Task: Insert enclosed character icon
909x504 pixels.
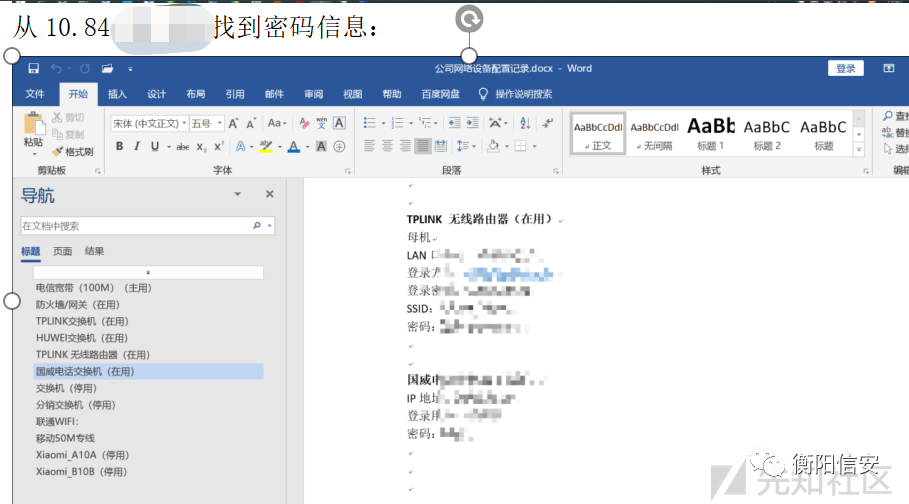Action: click(339, 147)
